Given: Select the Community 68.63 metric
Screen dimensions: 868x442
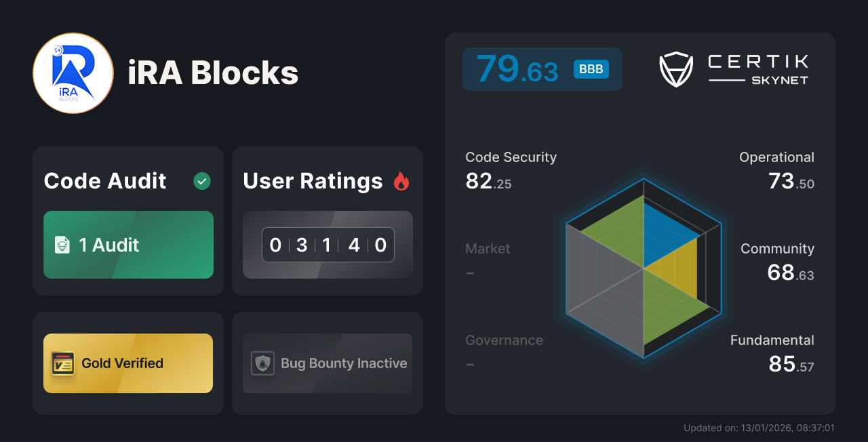Looking at the screenshot, I should click(x=778, y=262).
